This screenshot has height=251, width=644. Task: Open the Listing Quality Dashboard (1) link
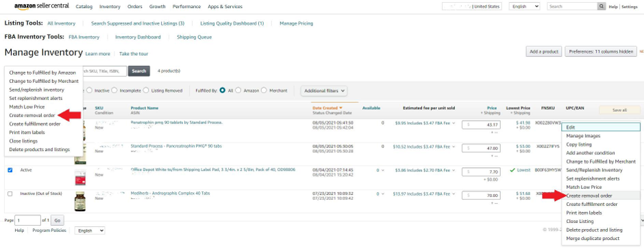pos(232,23)
